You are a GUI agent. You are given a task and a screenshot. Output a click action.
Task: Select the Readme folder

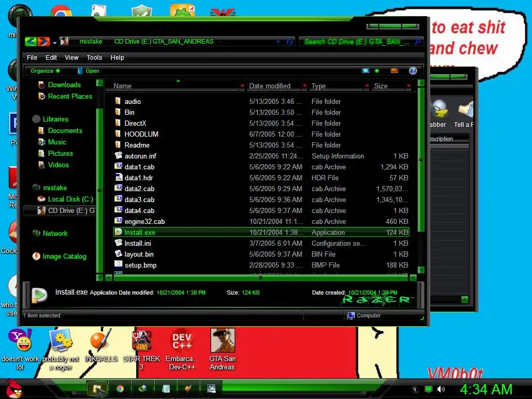pyautogui.click(x=137, y=145)
